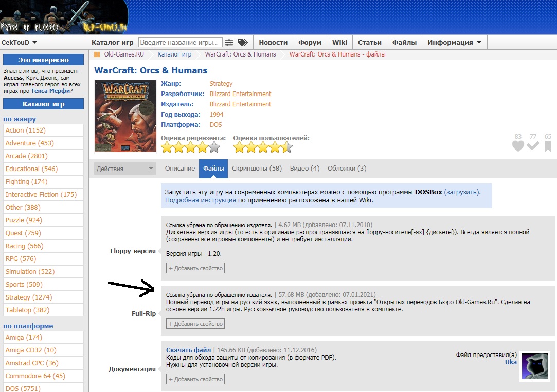
Task: Click the DOS platform link in game info
Action: coord(215,124)
